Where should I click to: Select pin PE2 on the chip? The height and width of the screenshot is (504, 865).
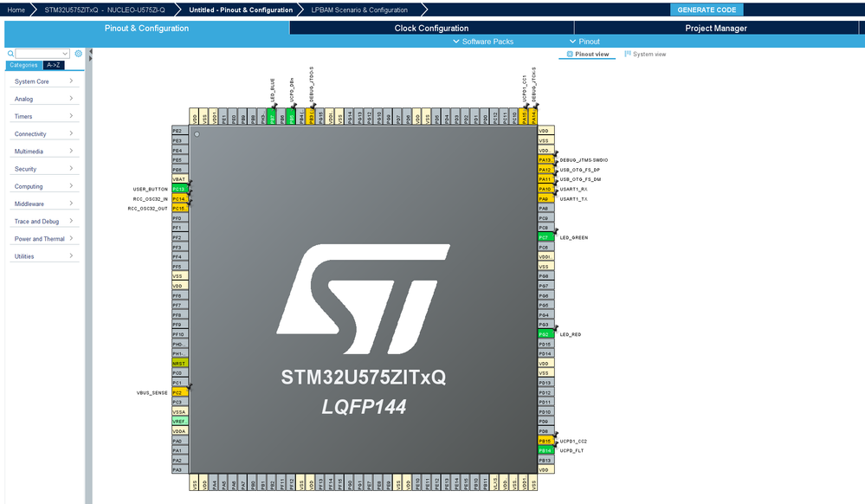pyautogui.click(x=180, y=131)
